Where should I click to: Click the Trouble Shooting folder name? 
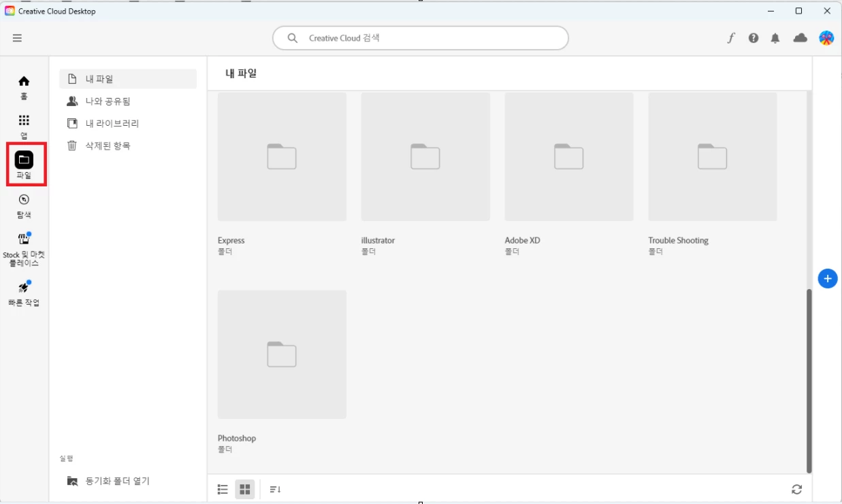click(x=679, y=240)
